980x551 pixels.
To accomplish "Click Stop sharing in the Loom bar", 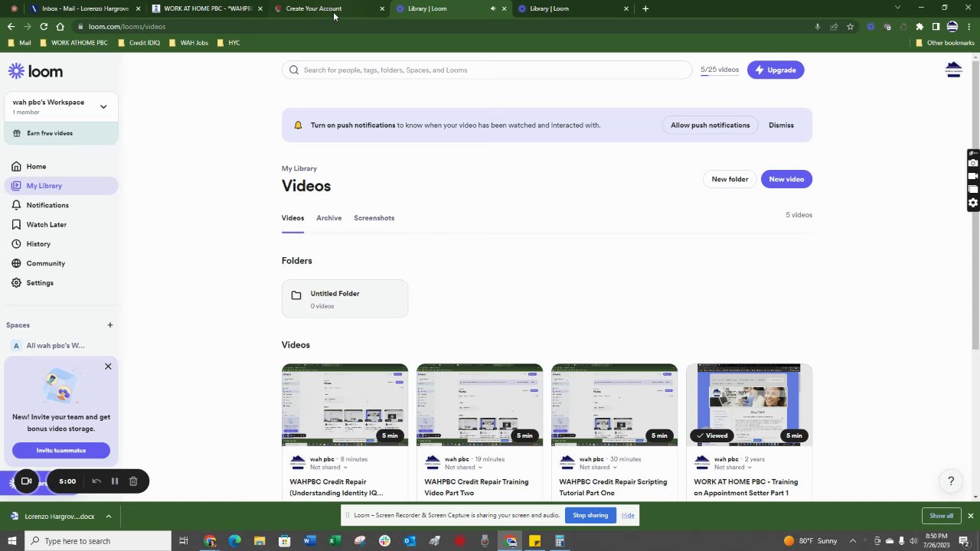I will pos(590,515).
